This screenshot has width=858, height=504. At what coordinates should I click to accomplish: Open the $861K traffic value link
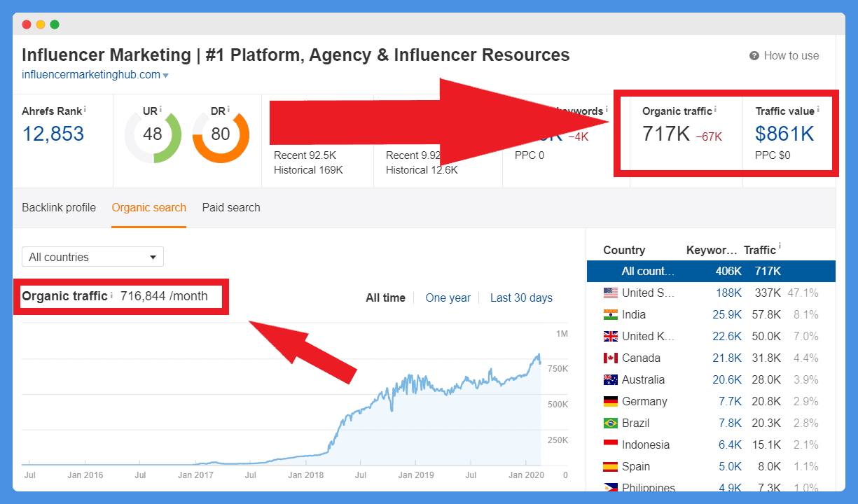click(785, 134)
